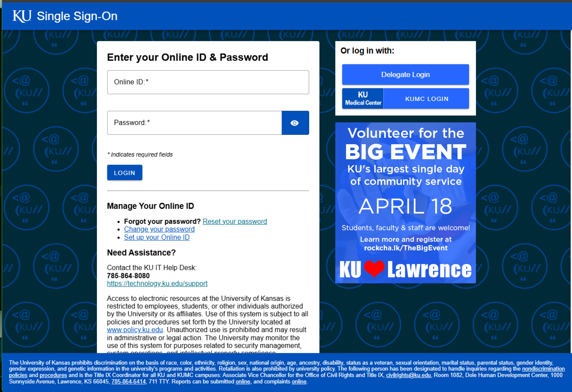Click the 'Enter your Online ID & Password' heading

(188, 57)
